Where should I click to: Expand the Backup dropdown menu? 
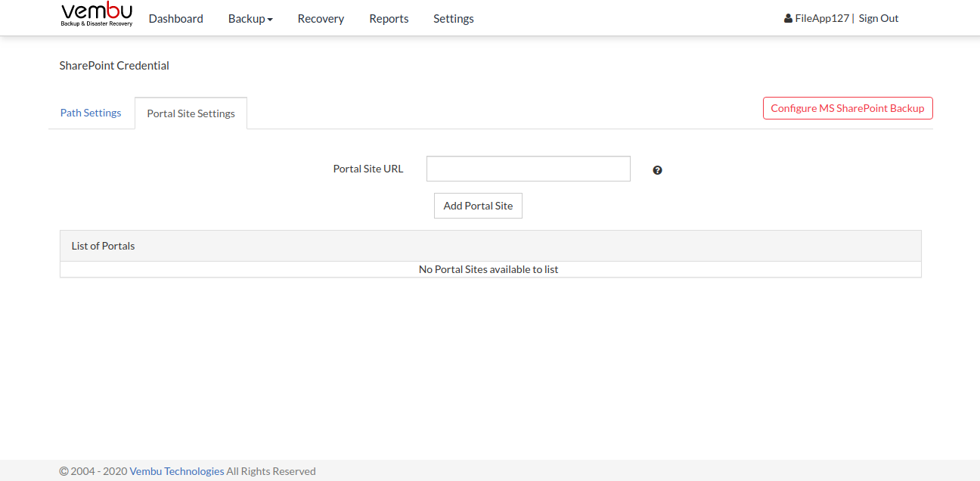point(250,18)
